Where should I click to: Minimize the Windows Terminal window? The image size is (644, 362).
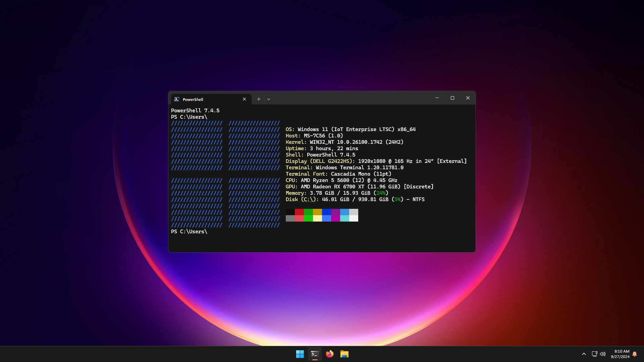click(x=437, y=98)
